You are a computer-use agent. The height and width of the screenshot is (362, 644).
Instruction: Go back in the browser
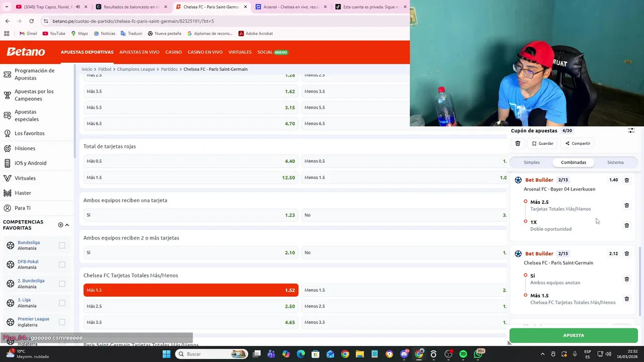7,21
